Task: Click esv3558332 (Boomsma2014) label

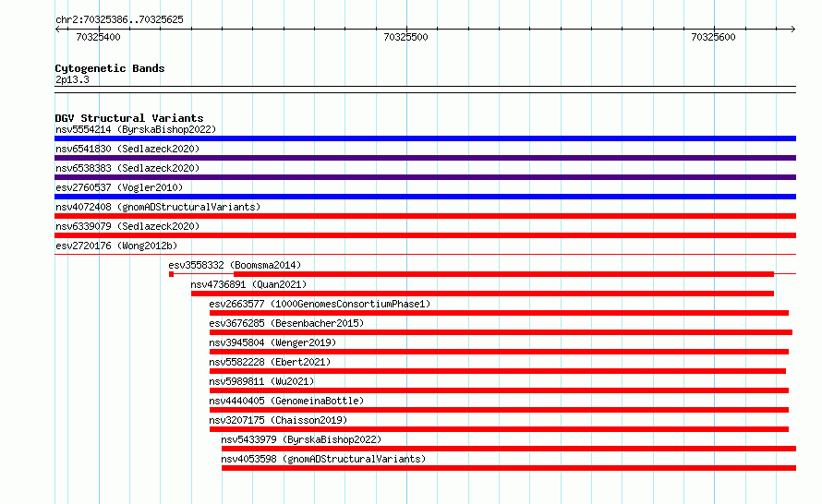Action: 235,265
